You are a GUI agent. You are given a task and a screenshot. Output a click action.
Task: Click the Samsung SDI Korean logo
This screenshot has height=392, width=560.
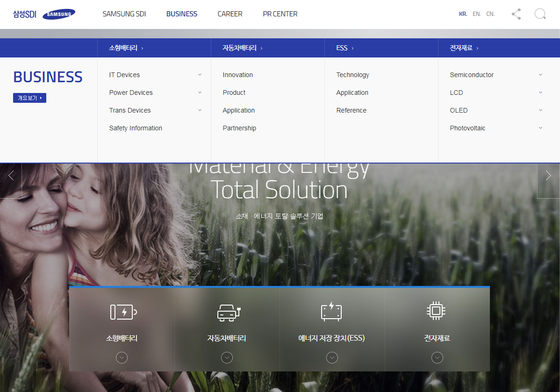25,14
